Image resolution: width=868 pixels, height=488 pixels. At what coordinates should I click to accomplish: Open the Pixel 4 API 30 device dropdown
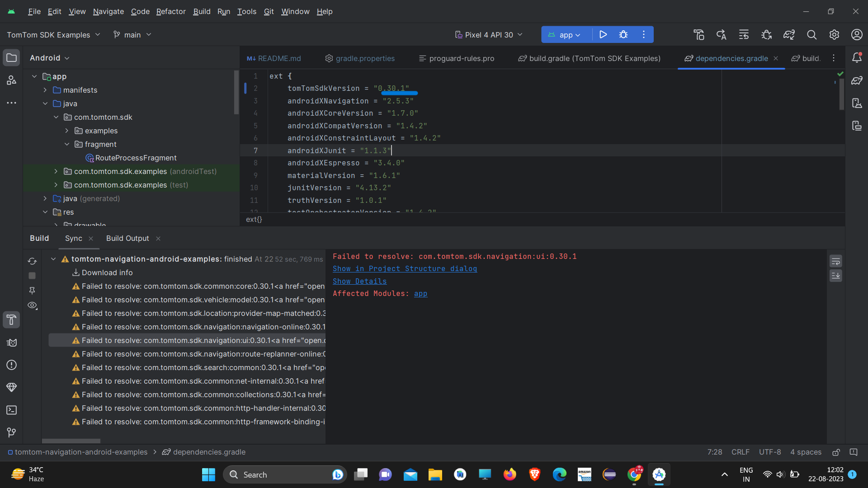coord(489,34)
